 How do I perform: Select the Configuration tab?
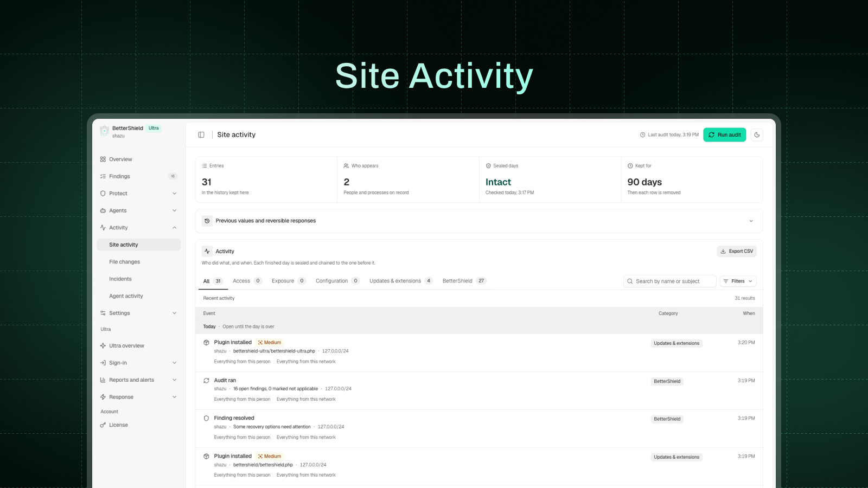click(337, 281)
